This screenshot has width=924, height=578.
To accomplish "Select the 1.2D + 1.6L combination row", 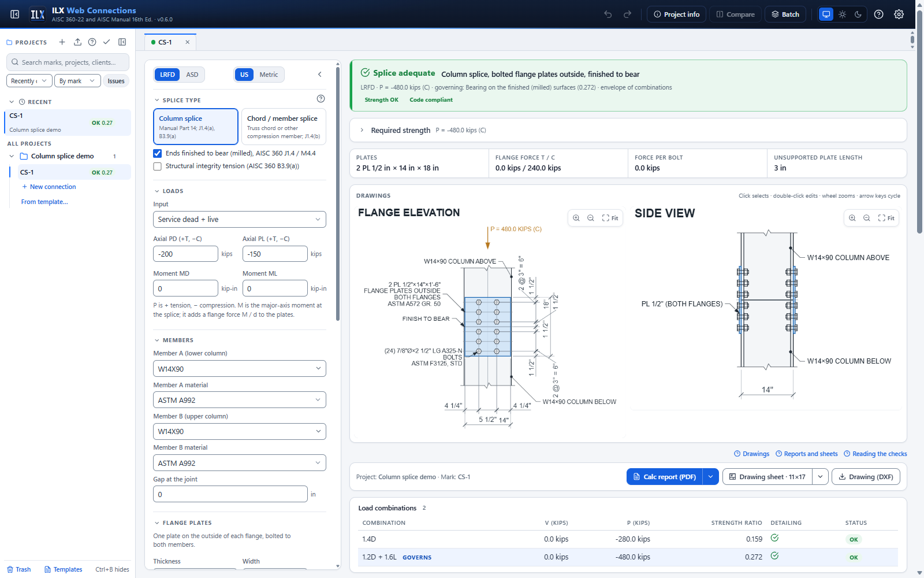I will pos(628,557).
